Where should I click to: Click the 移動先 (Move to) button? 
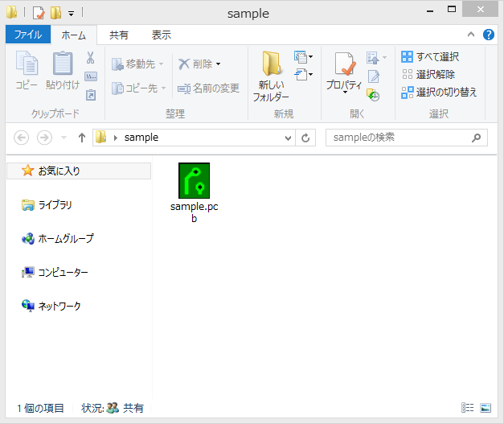[x=137, y=64]
